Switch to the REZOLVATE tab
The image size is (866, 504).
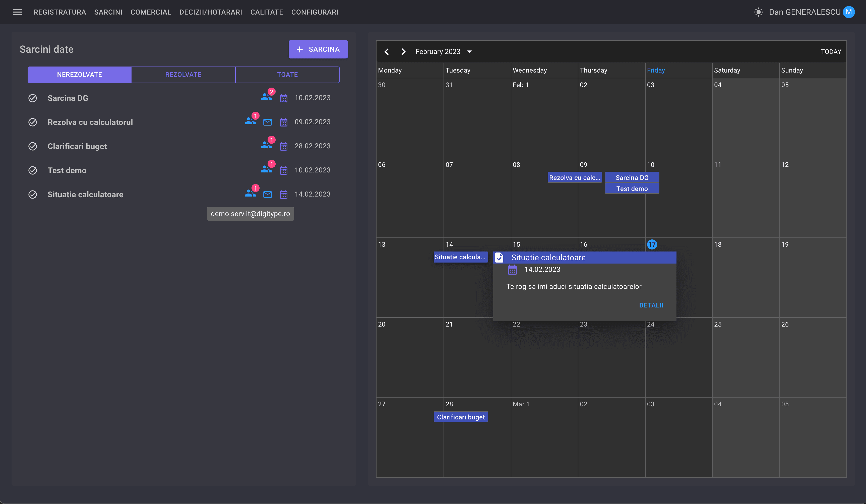click(x=183, y=74)
